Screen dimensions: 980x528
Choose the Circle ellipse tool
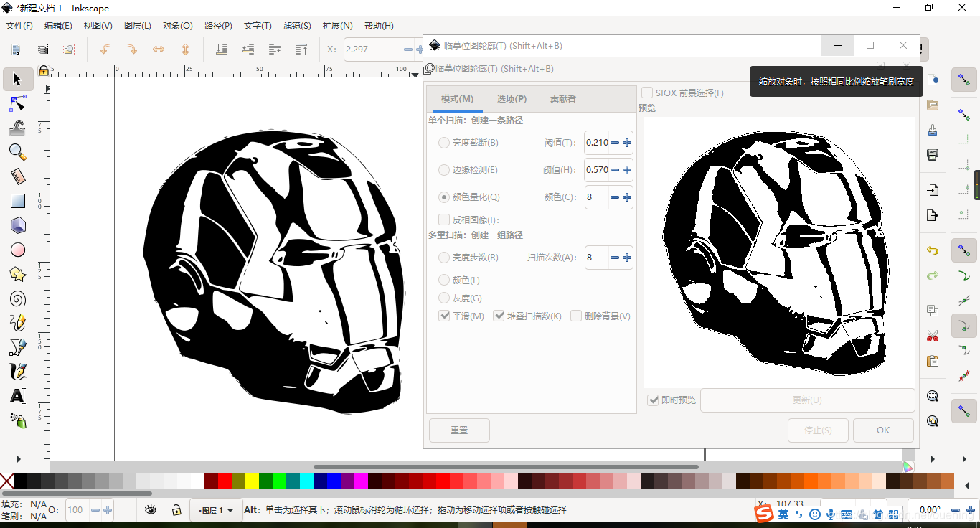click(x=18, y=250)
